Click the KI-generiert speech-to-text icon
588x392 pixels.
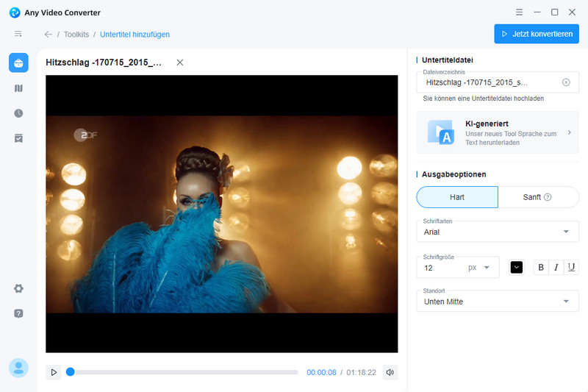pos(441,132)
